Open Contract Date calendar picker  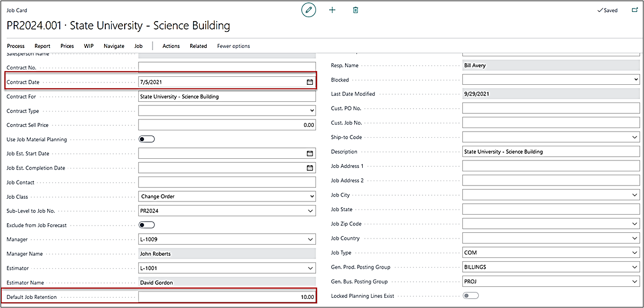tap(310, 82)
